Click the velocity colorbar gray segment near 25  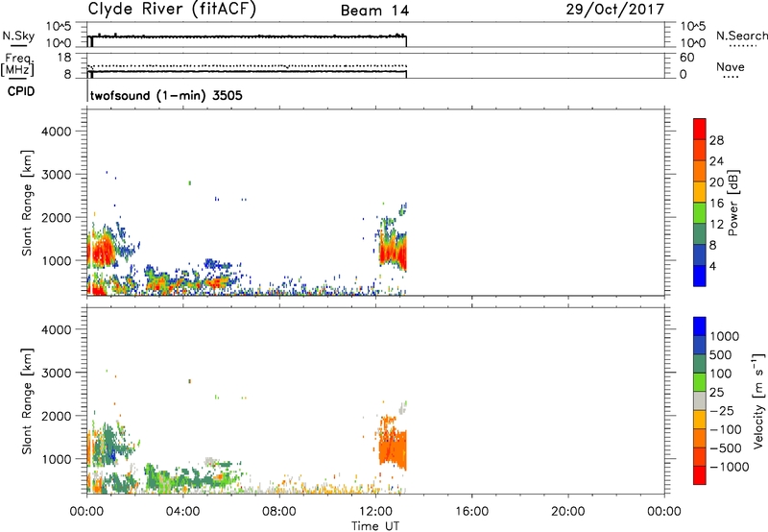click(x=700, y=401)
